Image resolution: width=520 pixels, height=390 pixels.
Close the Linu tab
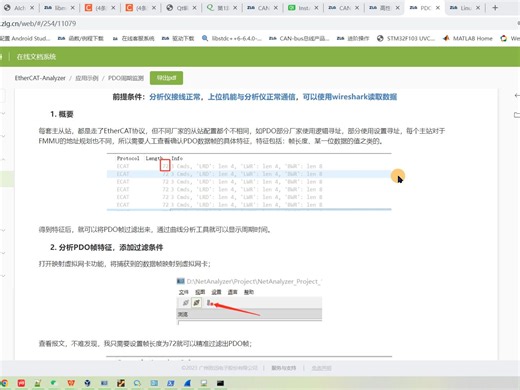[478, 8]
